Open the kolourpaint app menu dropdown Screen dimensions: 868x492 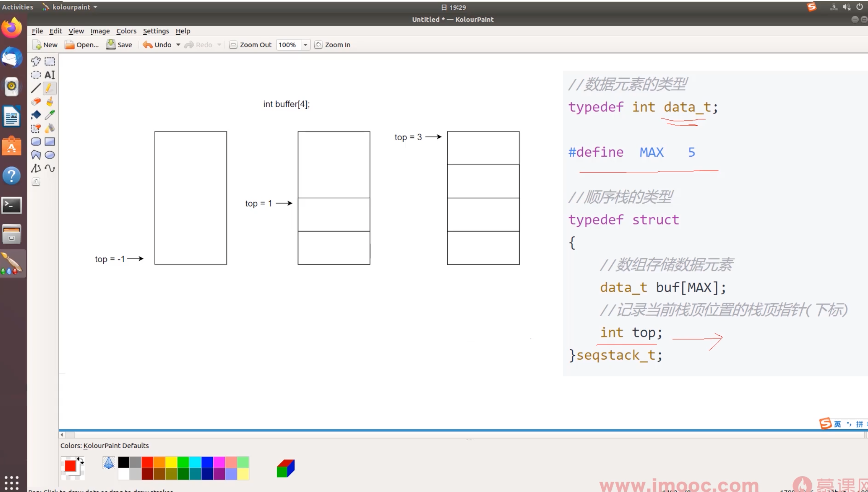[95, 7]
